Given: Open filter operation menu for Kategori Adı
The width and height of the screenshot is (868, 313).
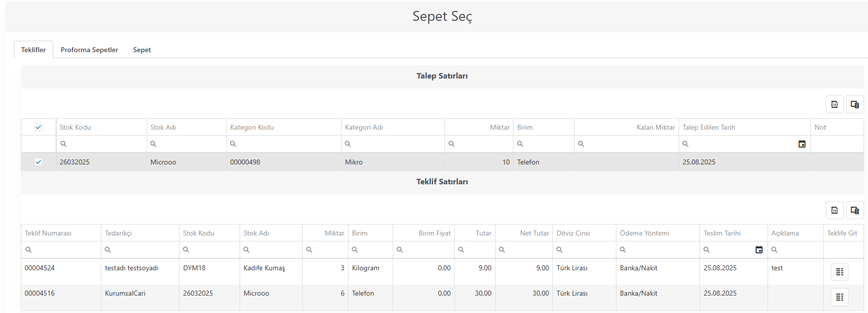Looking at the screenshot, I should point(348,144).
